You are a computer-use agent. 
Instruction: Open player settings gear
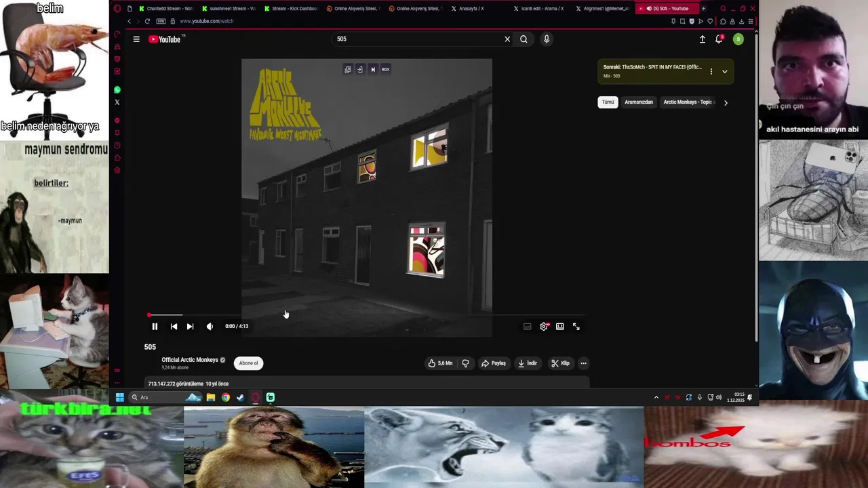[544, 327]
